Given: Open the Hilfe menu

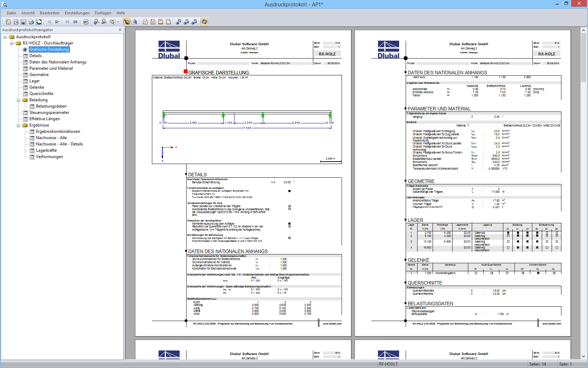Looking at the screenshot, I should 121,13.
